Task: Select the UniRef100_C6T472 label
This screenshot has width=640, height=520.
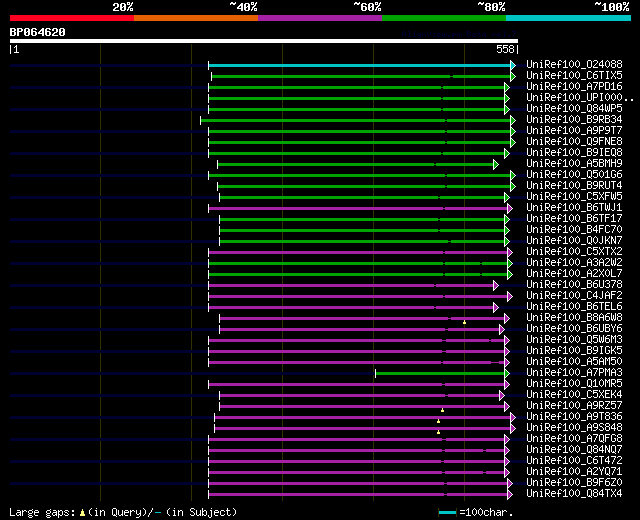Action: pos(574,461)
